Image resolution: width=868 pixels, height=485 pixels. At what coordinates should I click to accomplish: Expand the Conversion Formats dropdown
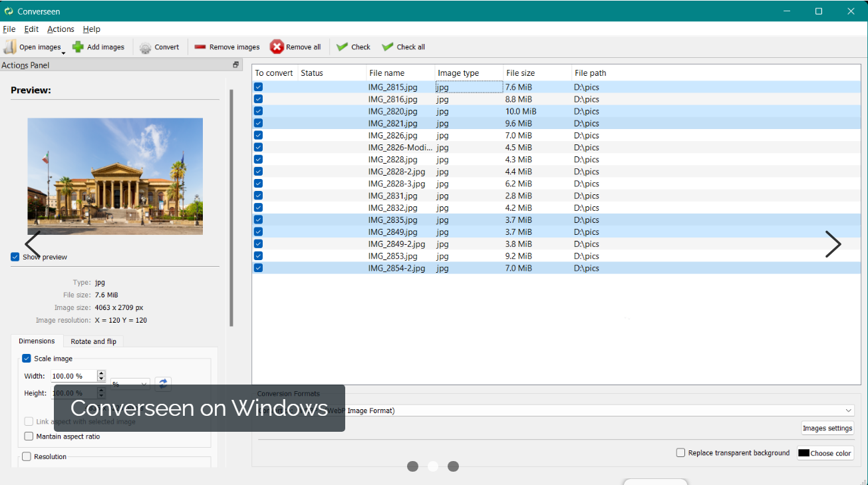point(848,410)
